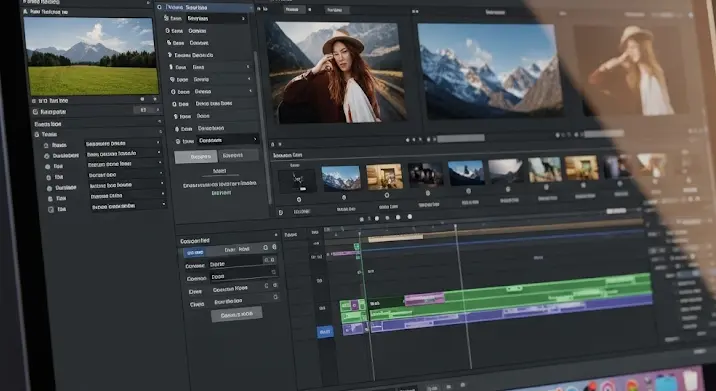Click the square icon on the last properties row
716x391 pixels.
(x=51, y=209)
